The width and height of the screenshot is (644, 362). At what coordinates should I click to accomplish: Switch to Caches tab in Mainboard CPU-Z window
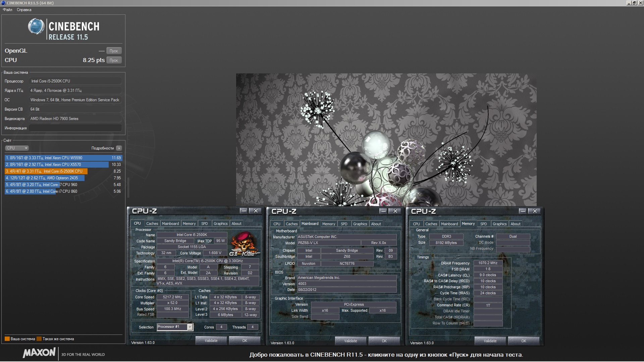click(291, 224)
